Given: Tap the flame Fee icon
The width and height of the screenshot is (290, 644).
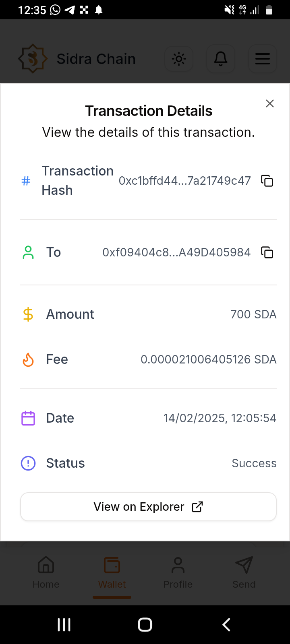Looking at the screenshot, I should pyautogui.click(x=28, y=359).
